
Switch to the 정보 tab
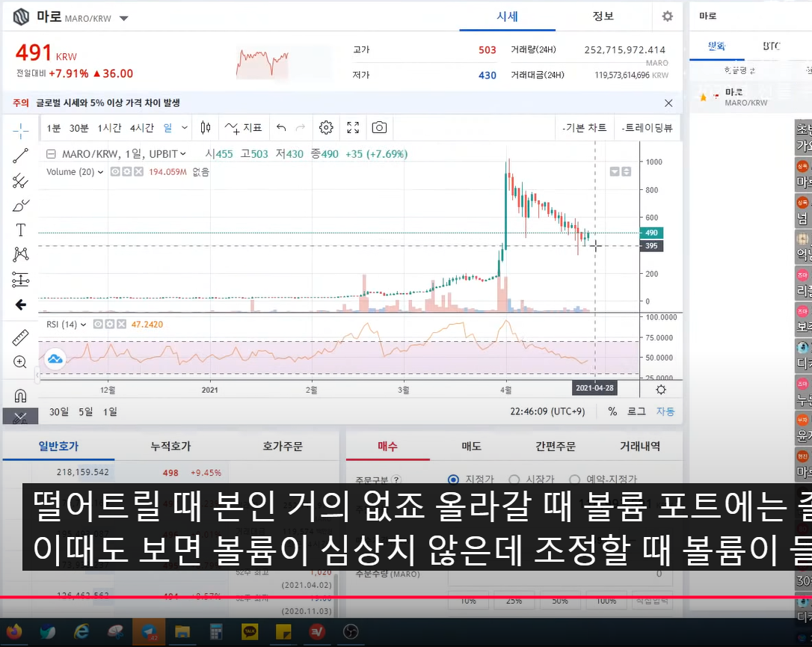[x=603, y=16]
